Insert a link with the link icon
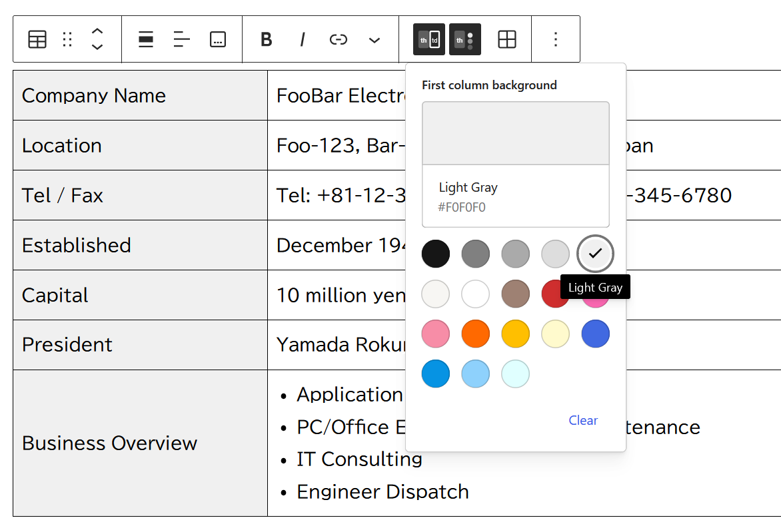 click(x=339, y=39)
